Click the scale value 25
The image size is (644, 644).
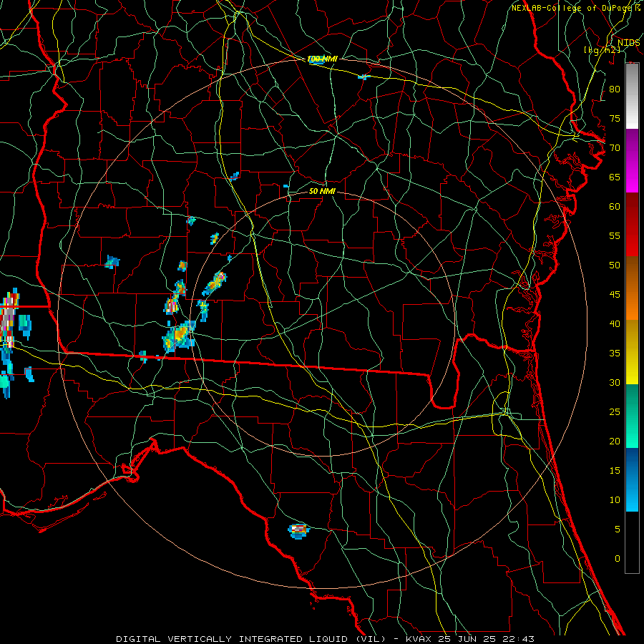pos(615,412)
